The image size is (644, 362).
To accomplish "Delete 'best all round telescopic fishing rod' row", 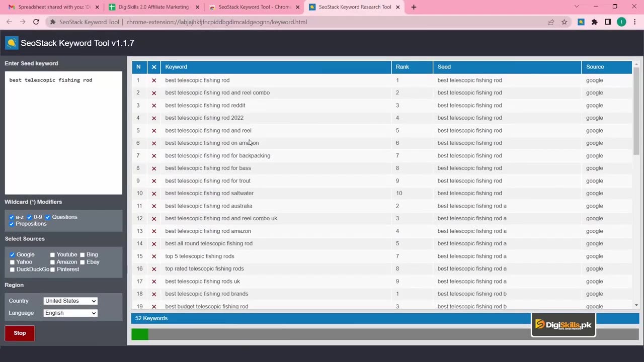I will point(154,244).
